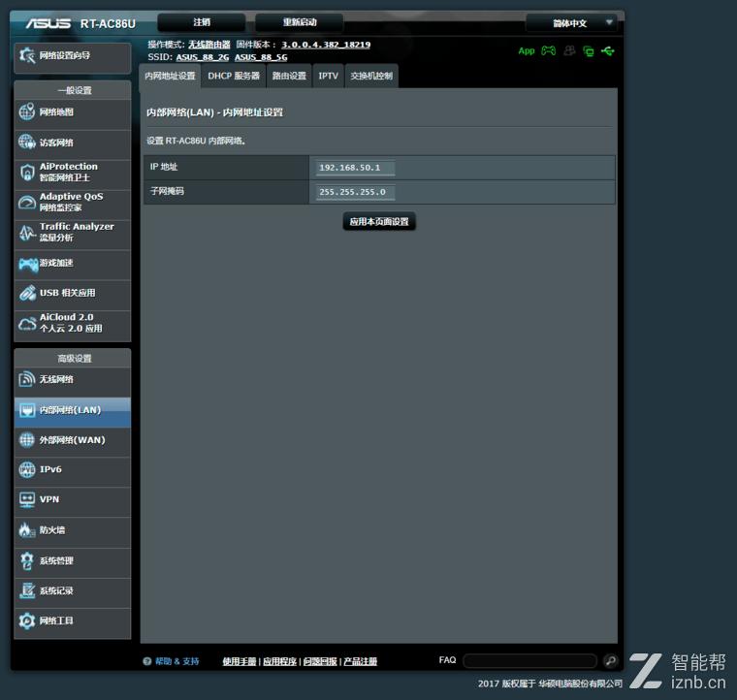This screenshot has height=700, width=737.
Task: Open the VPN settings page
Action: point(72,500)
